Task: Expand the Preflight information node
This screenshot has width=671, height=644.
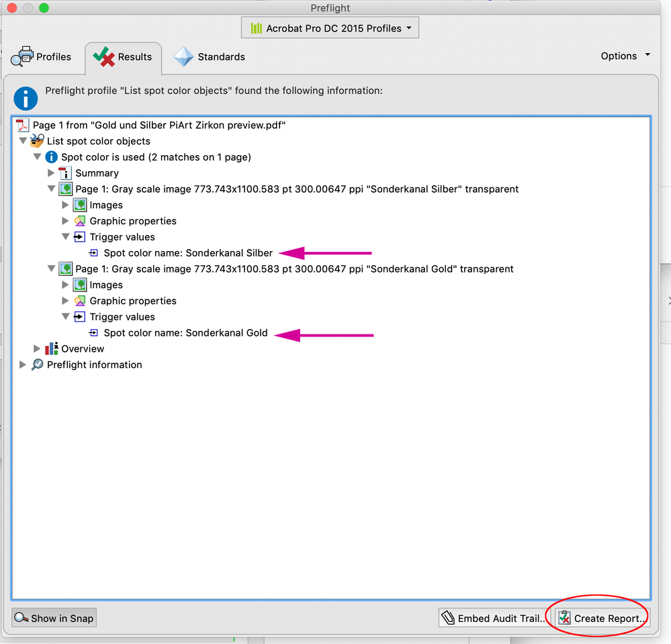Action: [23, 365]
